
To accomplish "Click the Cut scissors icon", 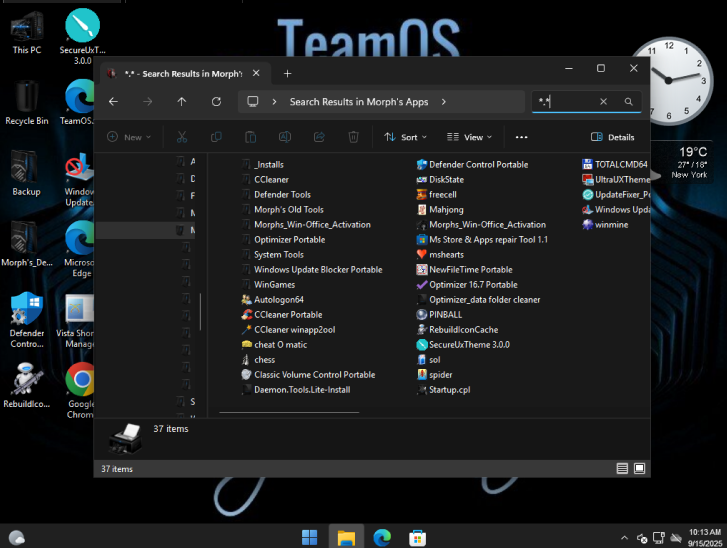I will (x=182, y=137).
